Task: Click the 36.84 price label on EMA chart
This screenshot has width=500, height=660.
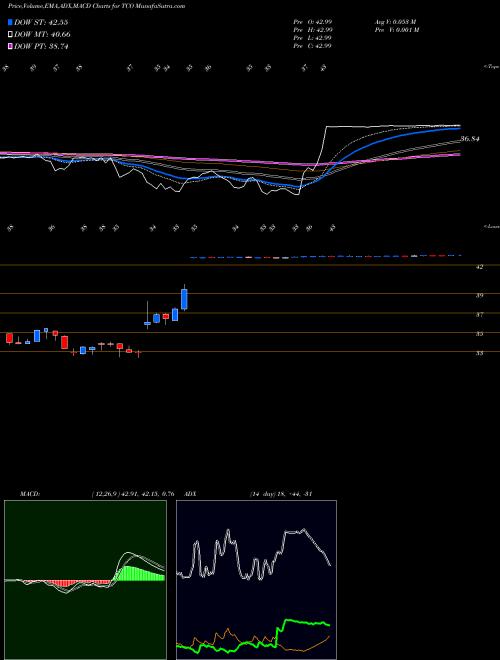Action: [x=470, y=139]
